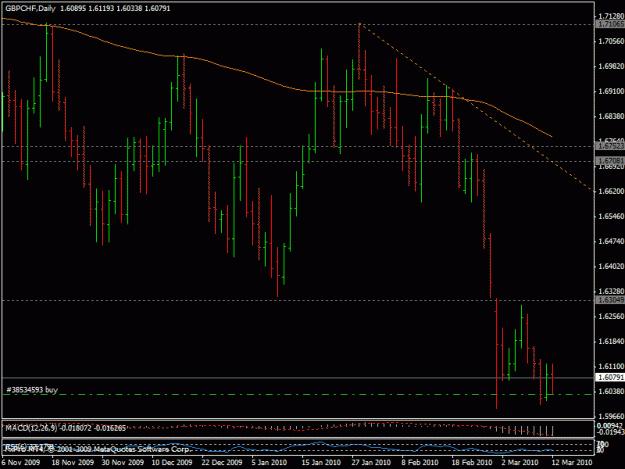625x469 pixels.
Task: Click the grey horizontal level label 1.67523
Action: pyautogui.click(x=610, y=146)
